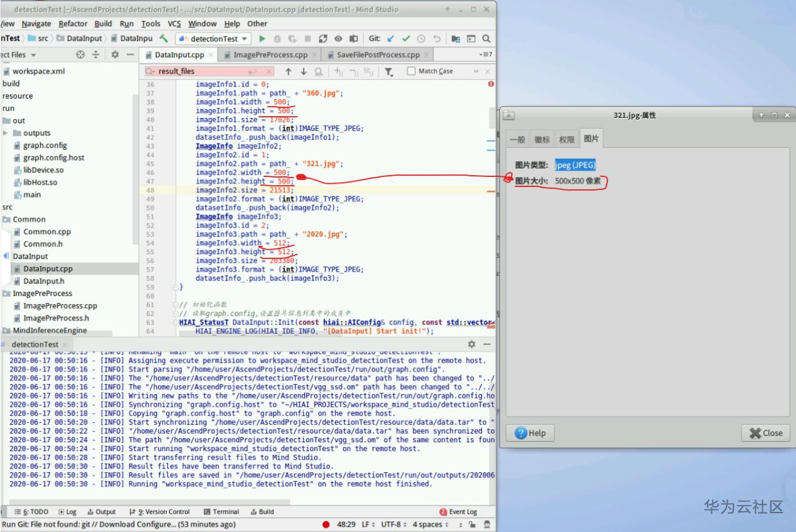Click the red record dot in status bar
This screenshot has width=796, height=532.
pyautogui.click(x=326, y=524)
